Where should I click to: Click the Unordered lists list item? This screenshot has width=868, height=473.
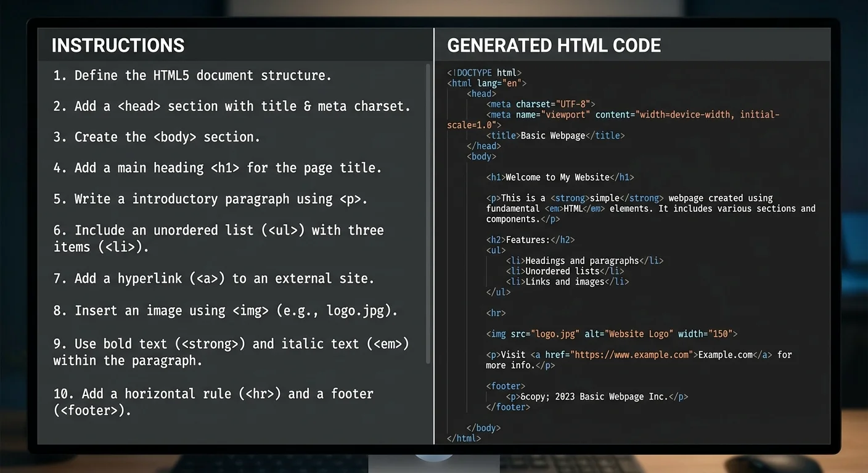point(565,271)
